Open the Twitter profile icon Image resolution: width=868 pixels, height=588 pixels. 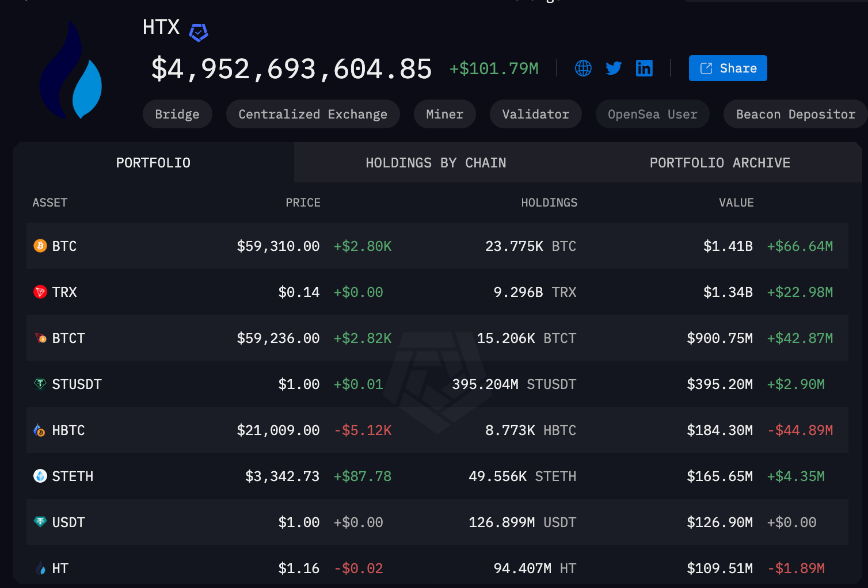(614, 68)
